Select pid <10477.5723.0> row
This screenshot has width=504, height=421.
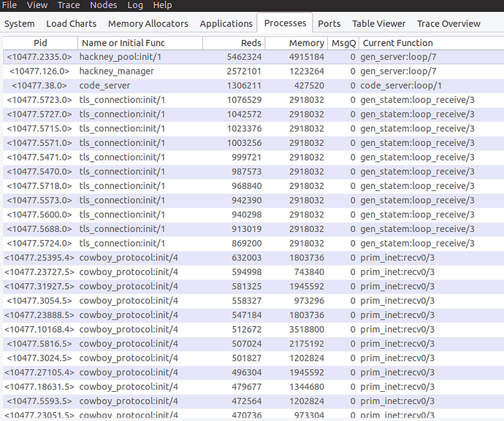253,100
